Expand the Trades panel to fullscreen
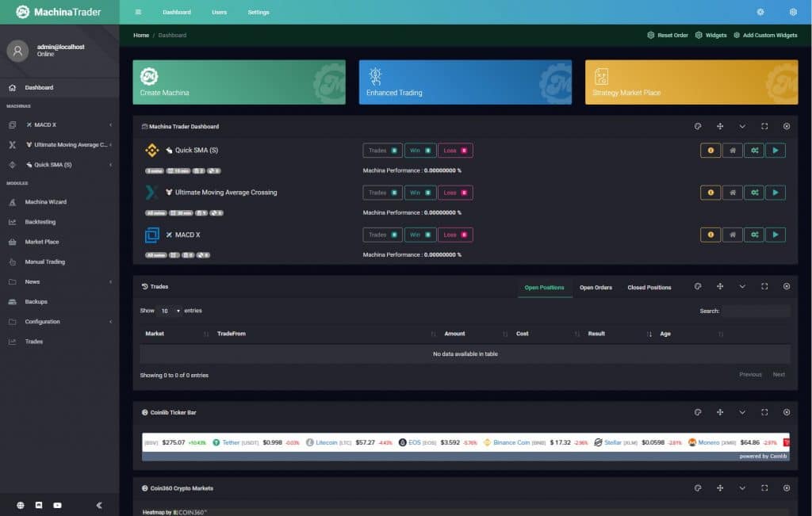The height and width of the screenshot is (516, 812). [x=764, y=286]
